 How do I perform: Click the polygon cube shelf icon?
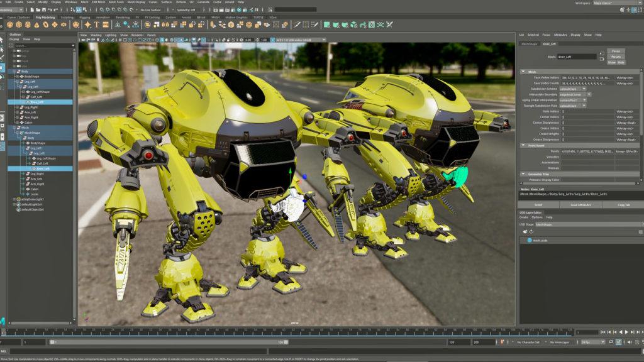tap(19, 25)
